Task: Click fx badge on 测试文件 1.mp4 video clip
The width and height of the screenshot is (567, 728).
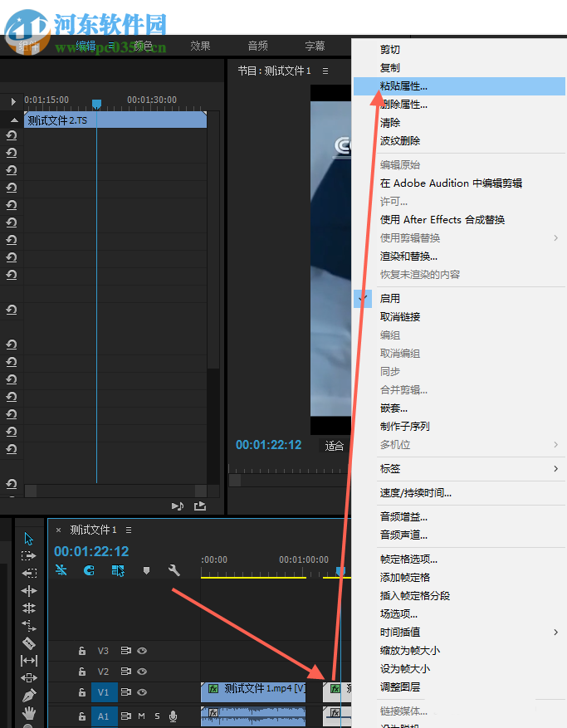Action: point(213,688)
